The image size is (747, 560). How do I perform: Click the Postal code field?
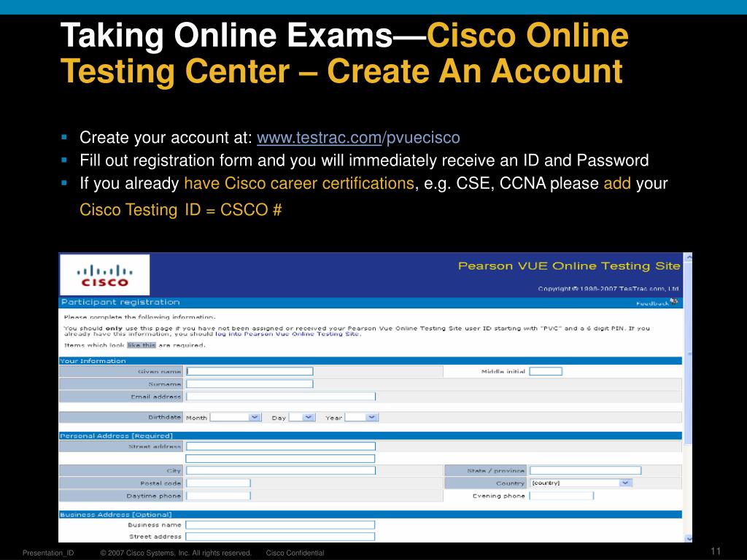click(x=218, y=483)
